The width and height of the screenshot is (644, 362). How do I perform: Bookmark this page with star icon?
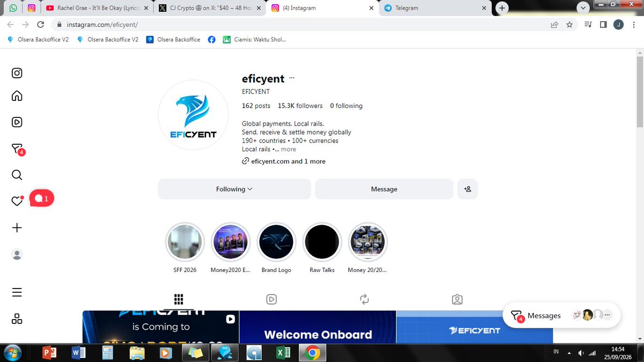tap(569, 24)
